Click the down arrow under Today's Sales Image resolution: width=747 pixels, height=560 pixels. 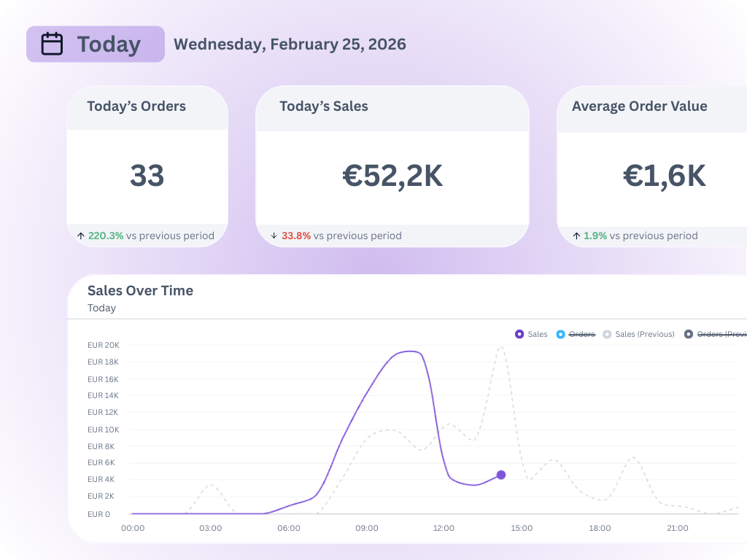coord(274,236)
